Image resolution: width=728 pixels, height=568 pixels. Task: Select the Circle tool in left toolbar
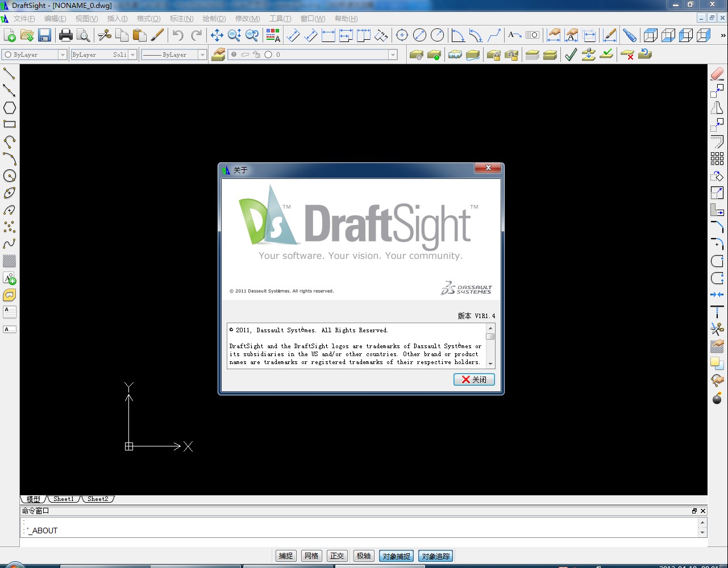(x=9, y=176)
